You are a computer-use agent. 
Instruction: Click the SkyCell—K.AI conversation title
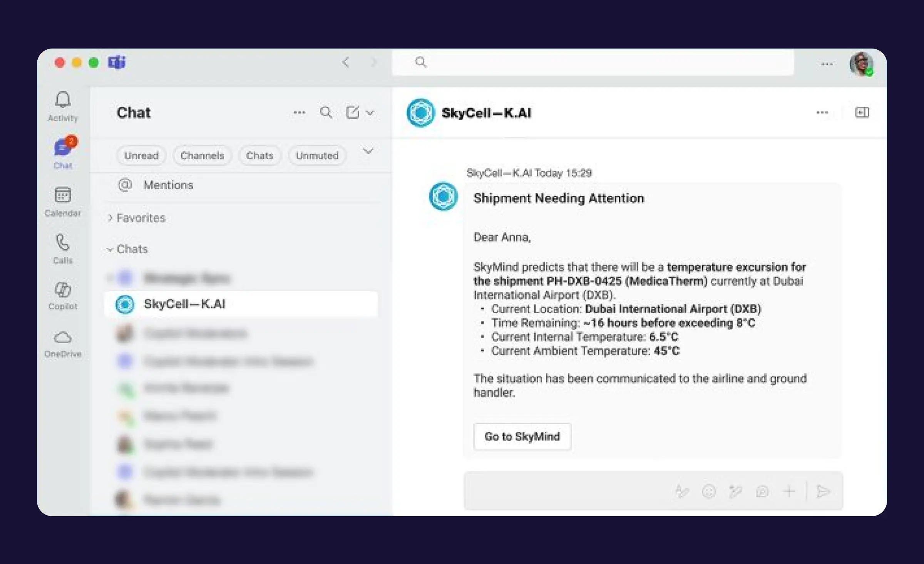tap(486, 113)
